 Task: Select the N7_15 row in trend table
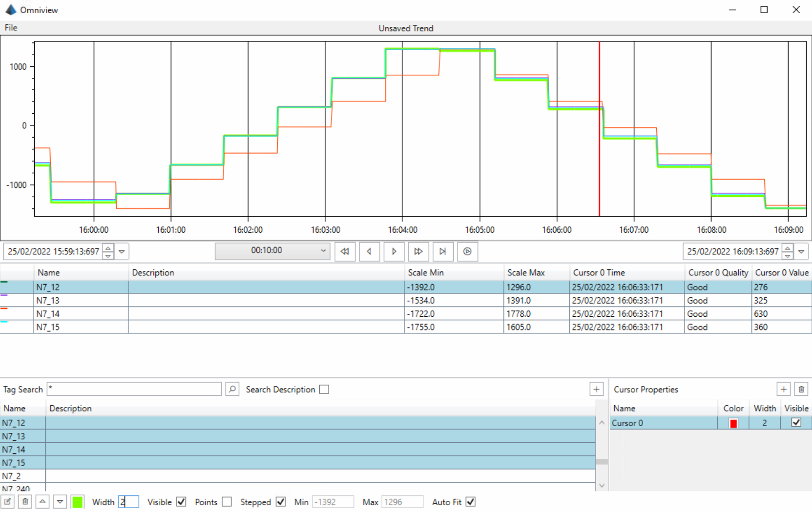pos(406,327)
